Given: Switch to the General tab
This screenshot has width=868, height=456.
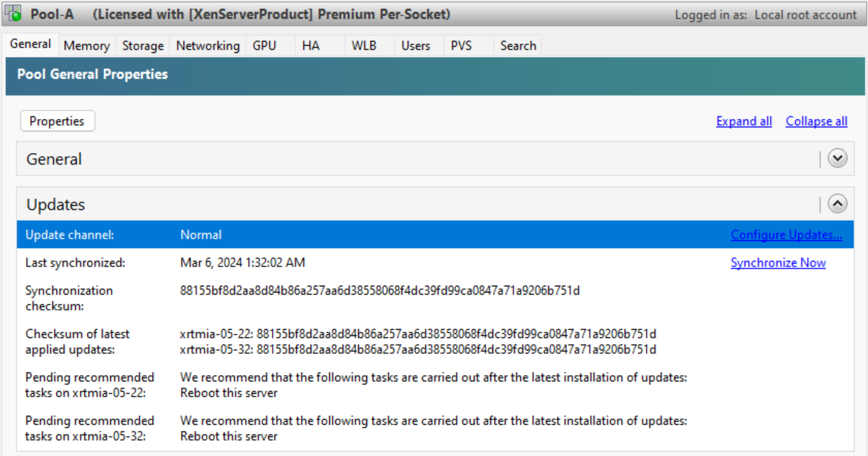Looking at the screenshot, I should coord(31,44).
